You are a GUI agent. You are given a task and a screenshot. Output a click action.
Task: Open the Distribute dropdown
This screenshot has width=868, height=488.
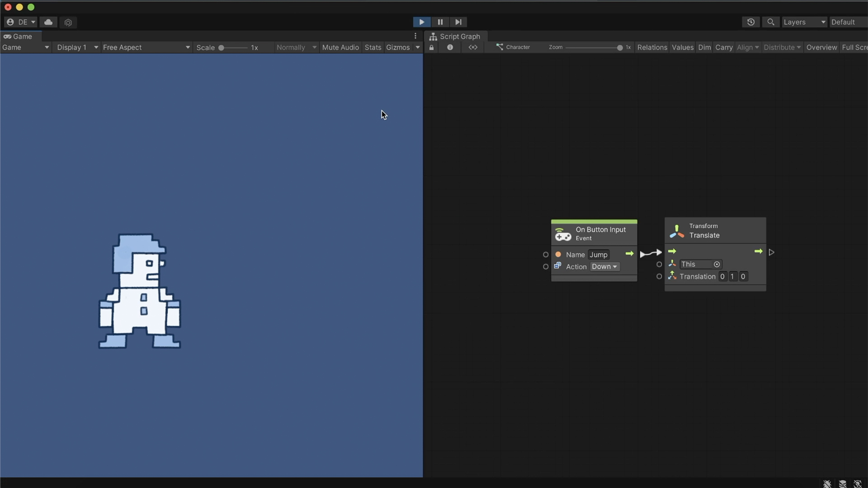(x=782, y=47)
